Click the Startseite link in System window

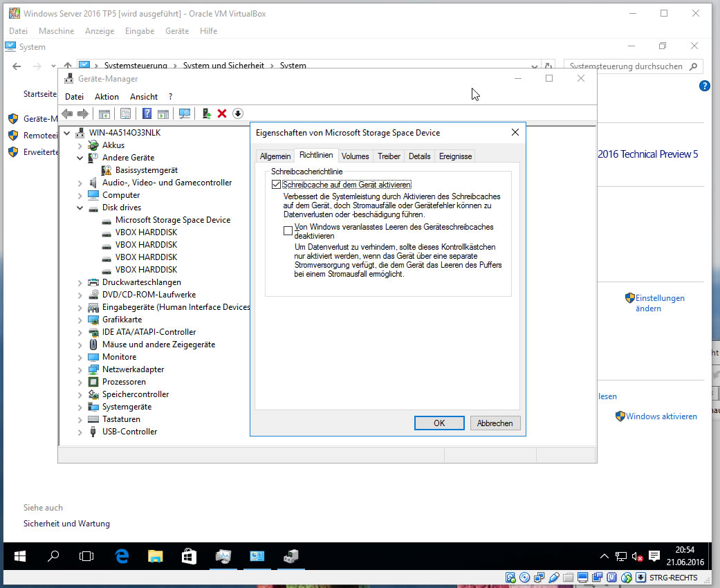pyautogui.click(x=40, y=93)
